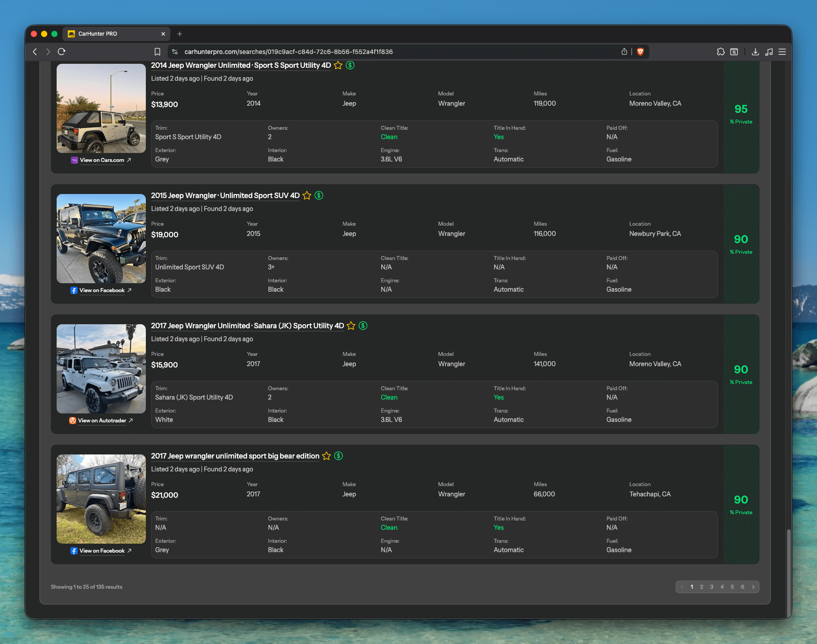This screenshot has height=644, width=817.
Task: Click the next page chevron in the pagination
Action: tap(753, 587)
